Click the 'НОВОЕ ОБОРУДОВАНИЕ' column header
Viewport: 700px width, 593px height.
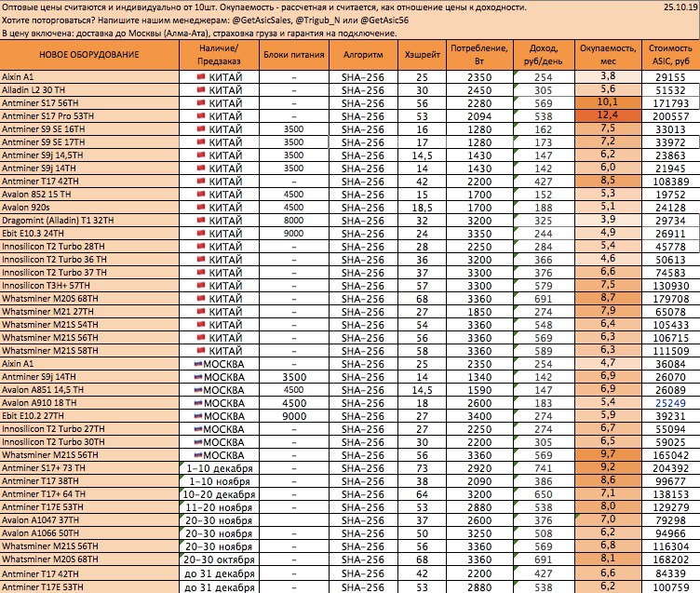click(89, 55)
